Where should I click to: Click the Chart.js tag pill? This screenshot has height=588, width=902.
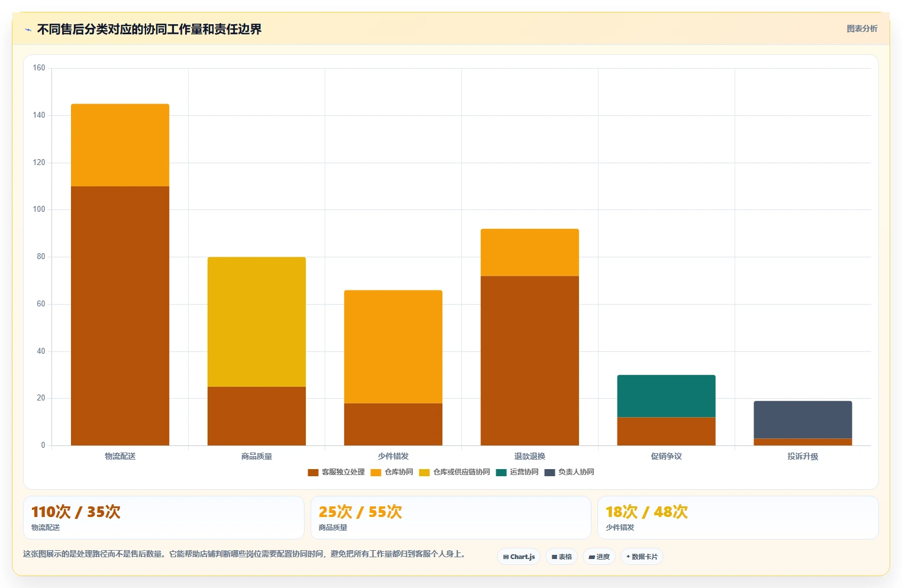coord(519,557)
